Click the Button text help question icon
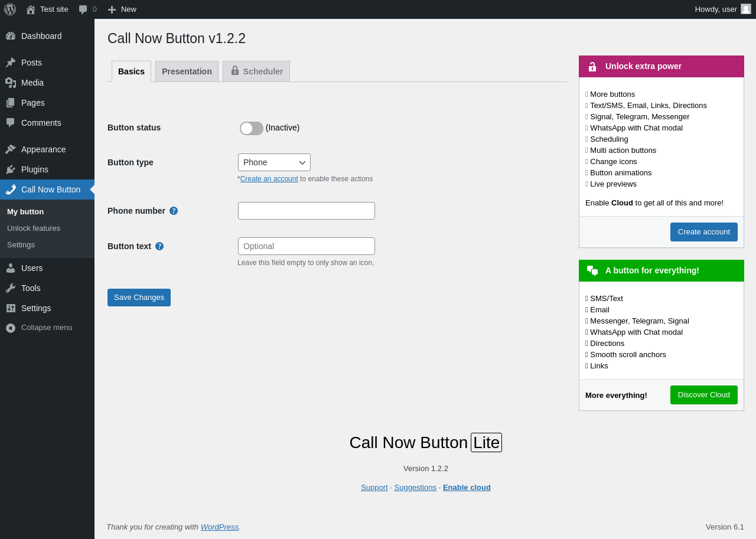Viewport: 756px width, 539px height. pos(159,246)
